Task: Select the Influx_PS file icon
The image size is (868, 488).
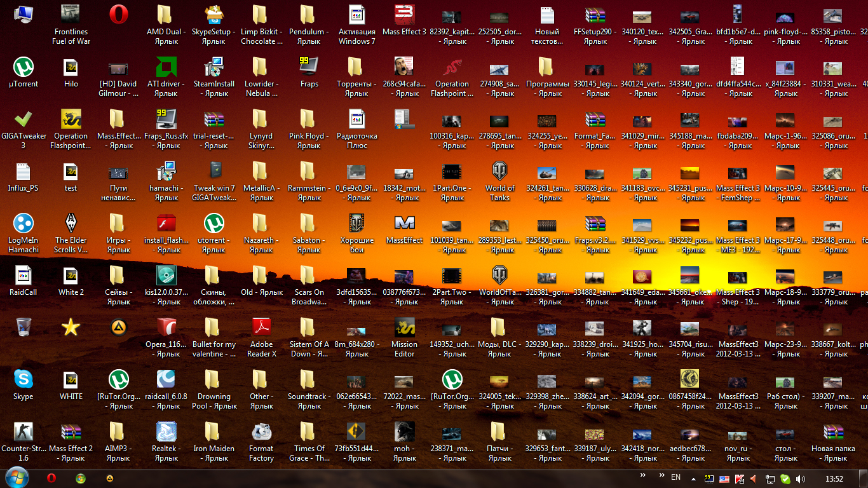Action: point(24,177)
